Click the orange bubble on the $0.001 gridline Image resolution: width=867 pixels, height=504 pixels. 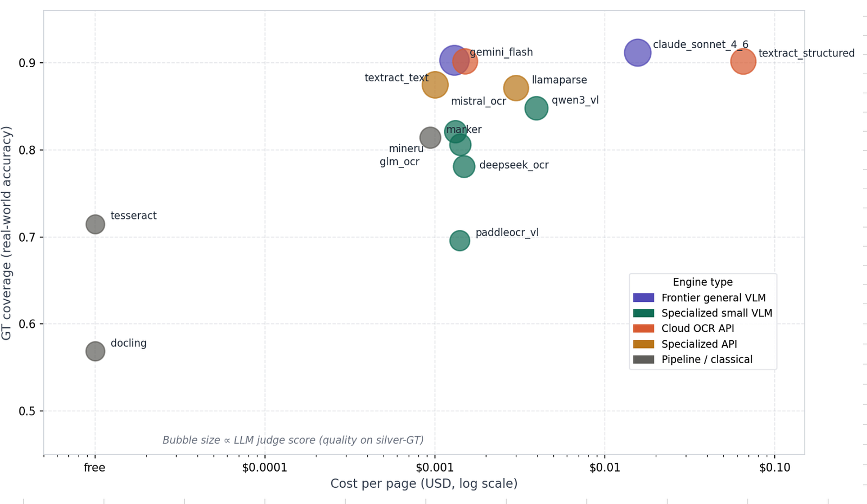435,85
